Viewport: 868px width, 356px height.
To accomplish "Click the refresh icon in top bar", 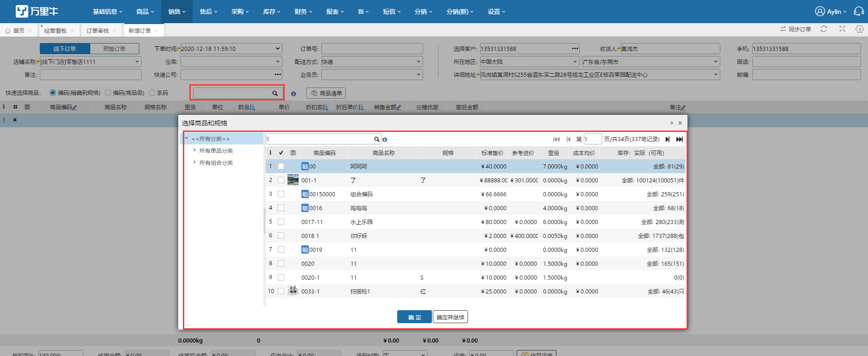I will click(824, 29).
